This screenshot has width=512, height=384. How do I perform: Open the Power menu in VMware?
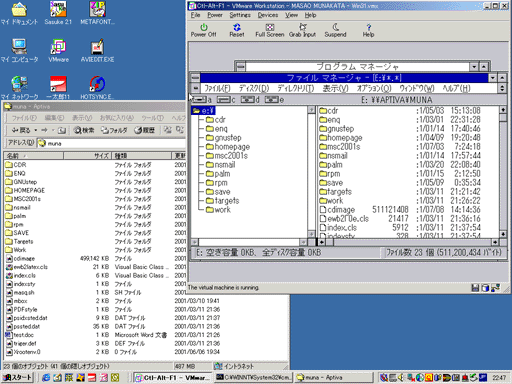coord(215,15)
